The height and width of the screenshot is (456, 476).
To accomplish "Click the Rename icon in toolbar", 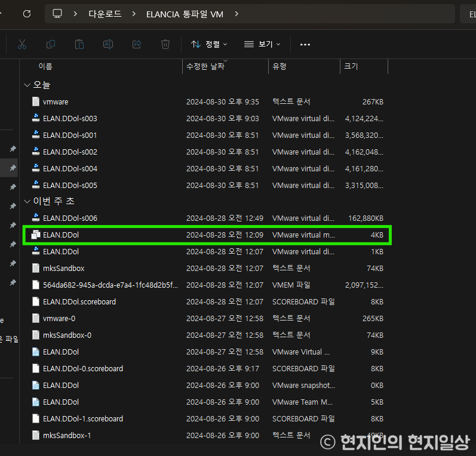I will (x=108, y=44).
